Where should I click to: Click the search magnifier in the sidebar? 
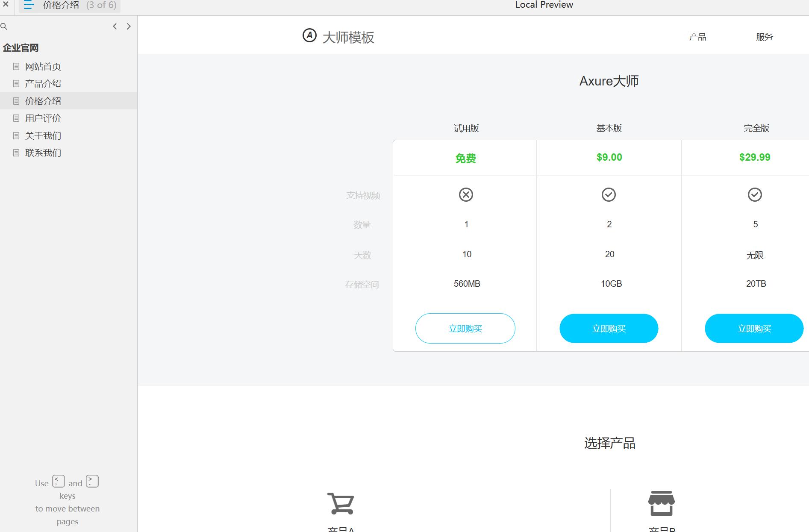(4, 26)
